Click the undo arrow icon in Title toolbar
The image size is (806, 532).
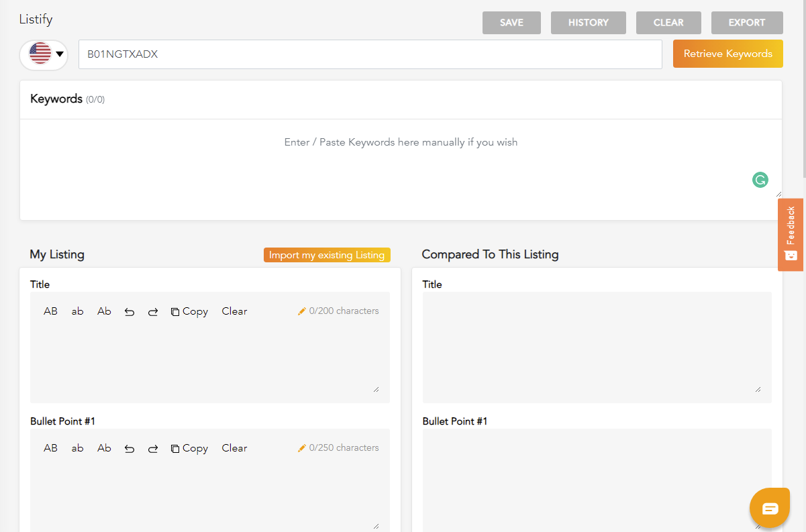[130, 312]
